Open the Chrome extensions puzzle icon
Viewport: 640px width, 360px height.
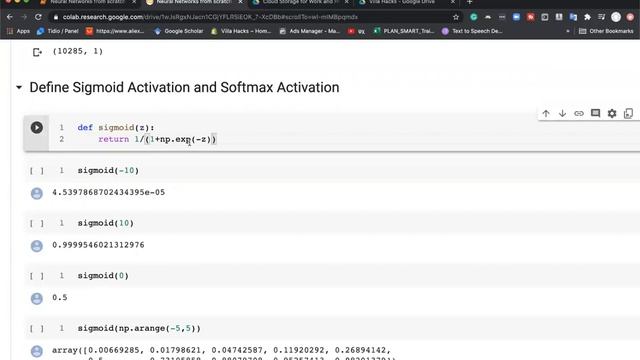coord(587,17)
